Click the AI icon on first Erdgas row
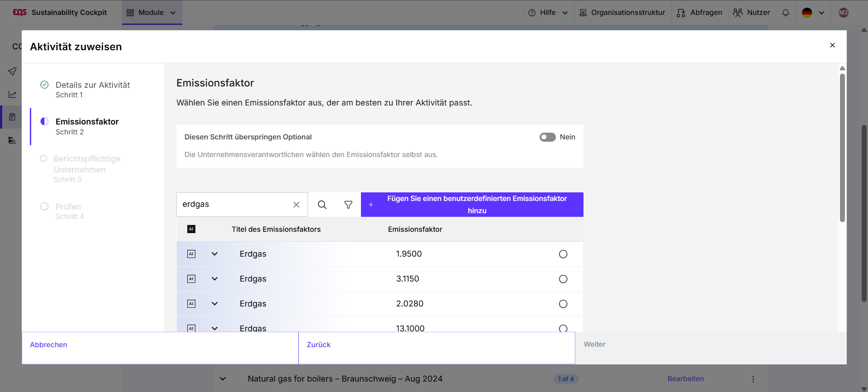 tap(191, 254)
